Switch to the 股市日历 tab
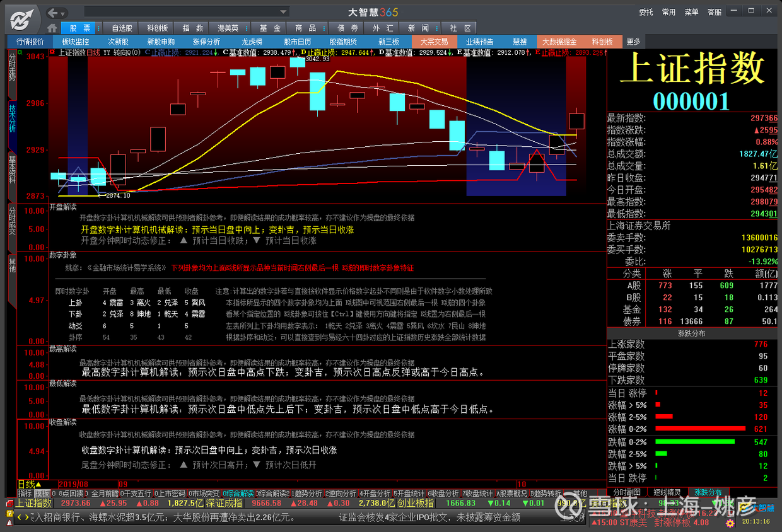The width and height of the screenshot is (782, 532). click(x=297, y=42)
